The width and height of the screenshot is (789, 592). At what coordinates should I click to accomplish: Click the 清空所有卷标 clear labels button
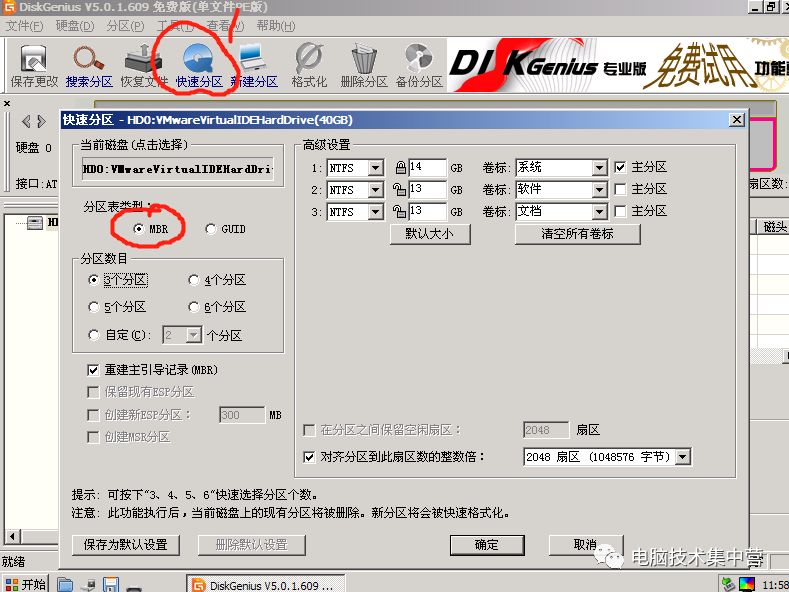[577, 234]
